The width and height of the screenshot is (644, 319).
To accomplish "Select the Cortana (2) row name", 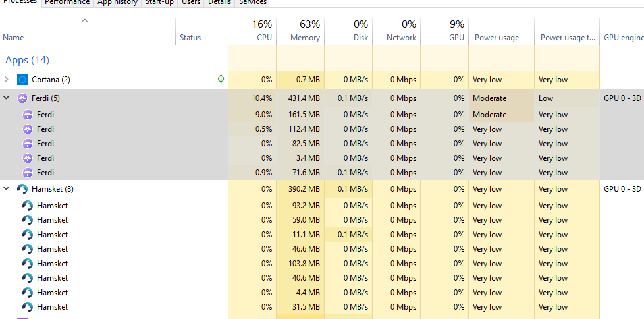I will 51,79.
